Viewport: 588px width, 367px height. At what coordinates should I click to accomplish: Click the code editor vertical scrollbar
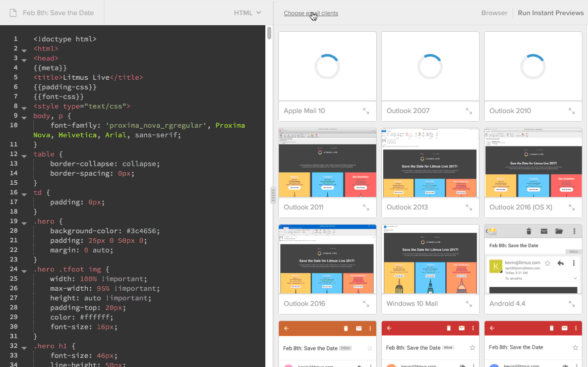(269, 33)
